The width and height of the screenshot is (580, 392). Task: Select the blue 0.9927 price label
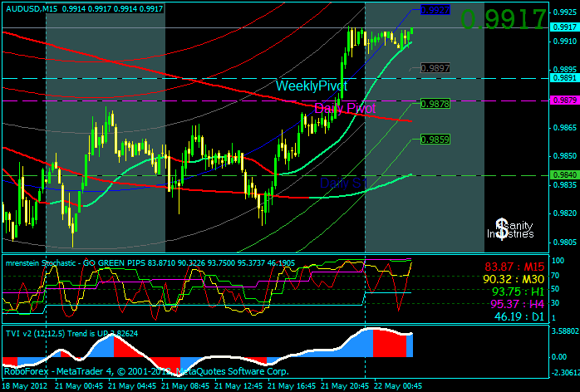click(x=435, y=10)
